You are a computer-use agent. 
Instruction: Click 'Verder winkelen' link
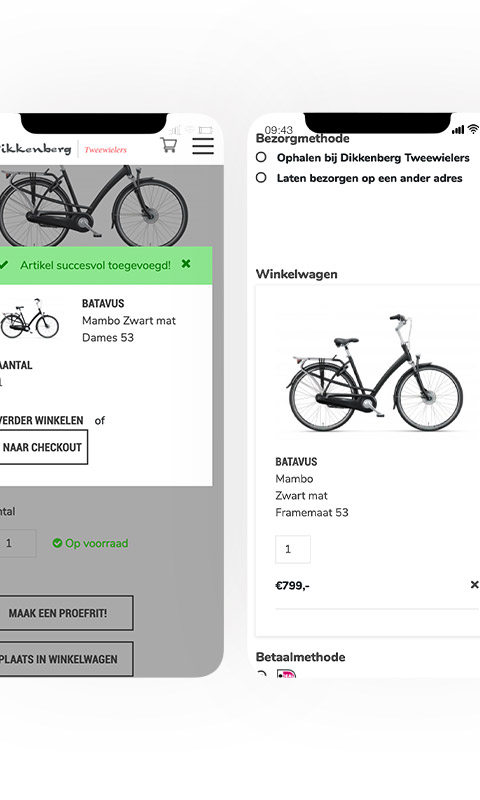coord(41,420)
